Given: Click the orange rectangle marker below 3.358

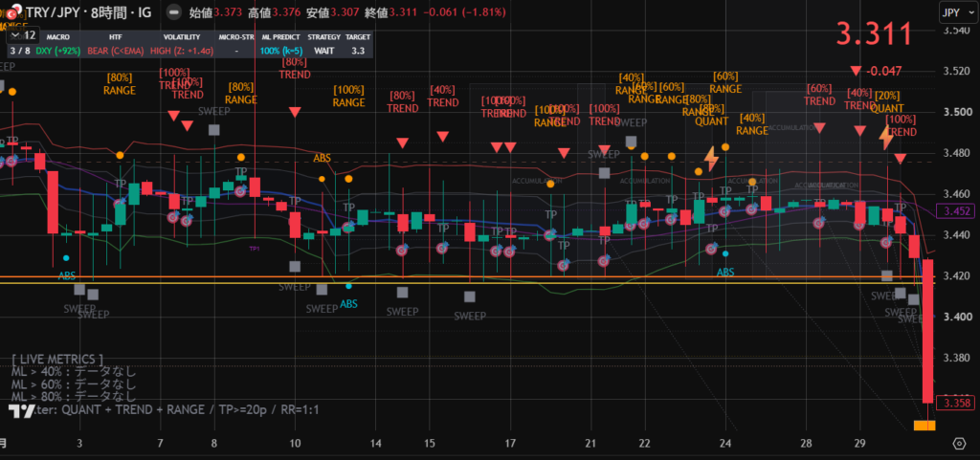Looking at the screenshot, I should pyautogui.click(x=924, y=426).
